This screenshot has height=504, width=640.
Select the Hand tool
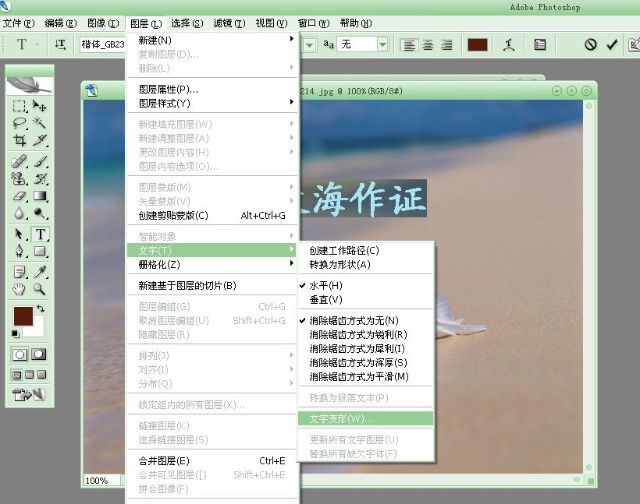pyautogui.click(x=19, y=289)
